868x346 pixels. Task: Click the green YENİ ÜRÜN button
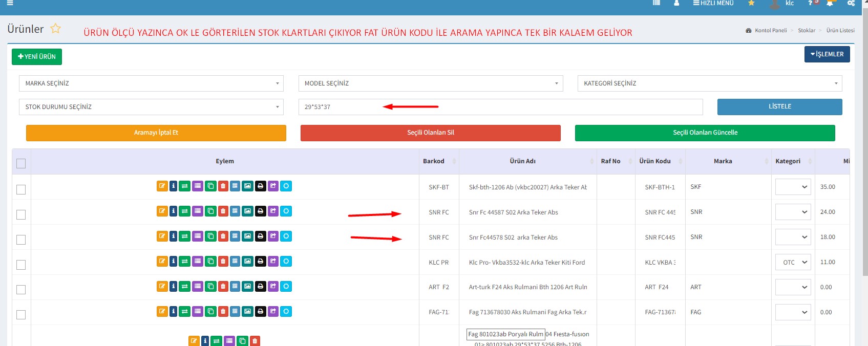37,57
